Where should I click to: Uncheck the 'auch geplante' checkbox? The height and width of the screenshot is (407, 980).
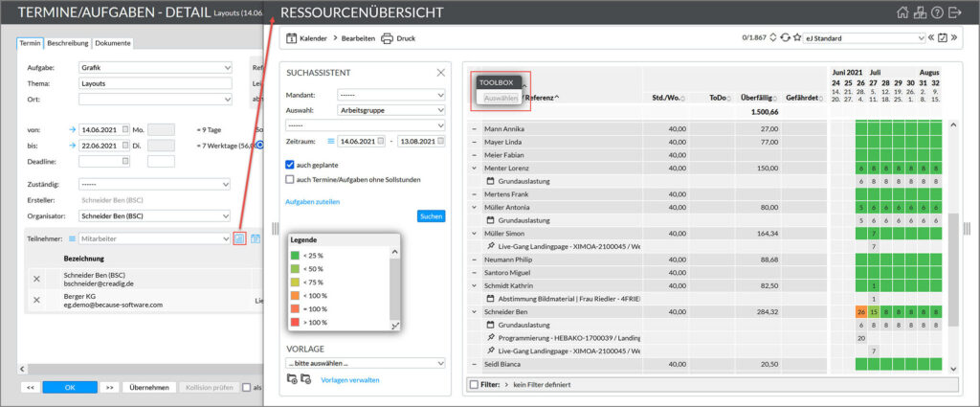(289, 165)
